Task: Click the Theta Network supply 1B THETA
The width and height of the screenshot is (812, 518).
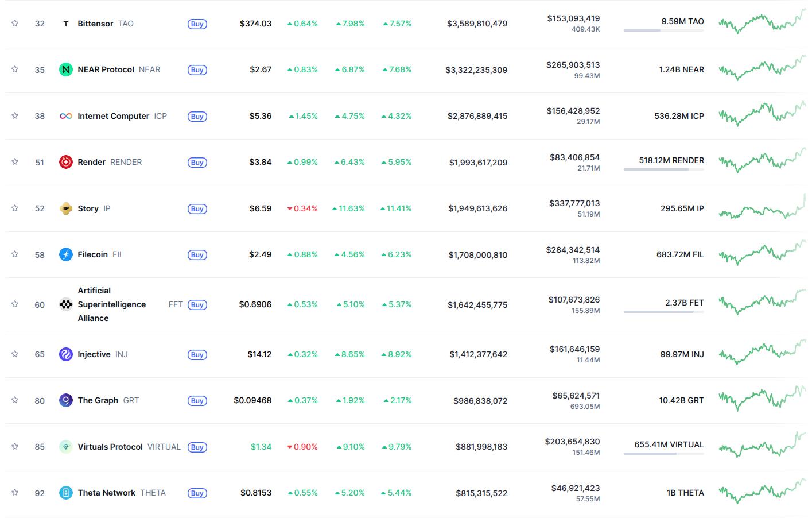Action: click(x=685, y=493)
